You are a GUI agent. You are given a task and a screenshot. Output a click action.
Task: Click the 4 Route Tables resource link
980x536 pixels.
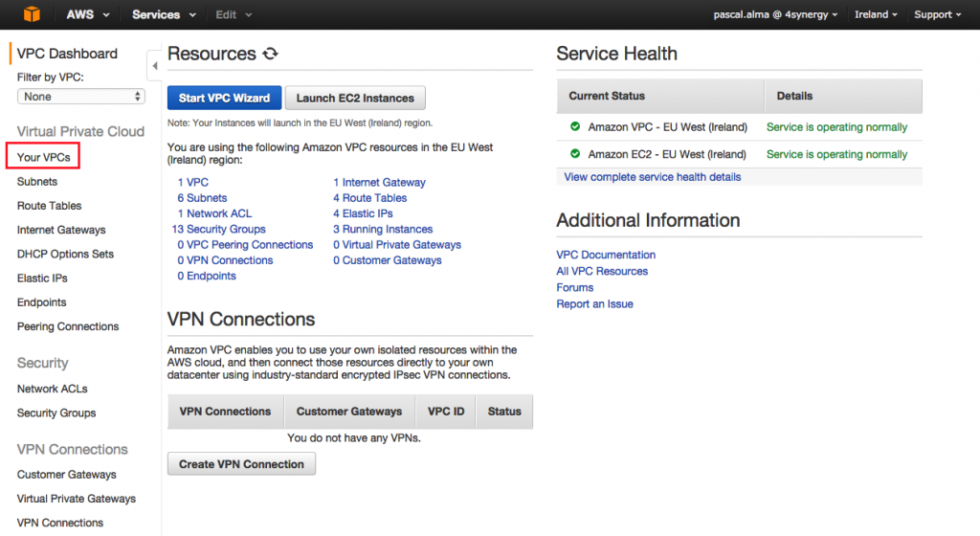[x=369, y=198]
